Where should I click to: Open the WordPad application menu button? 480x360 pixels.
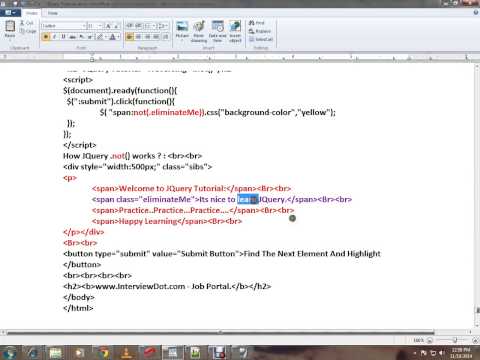point(10,13)
